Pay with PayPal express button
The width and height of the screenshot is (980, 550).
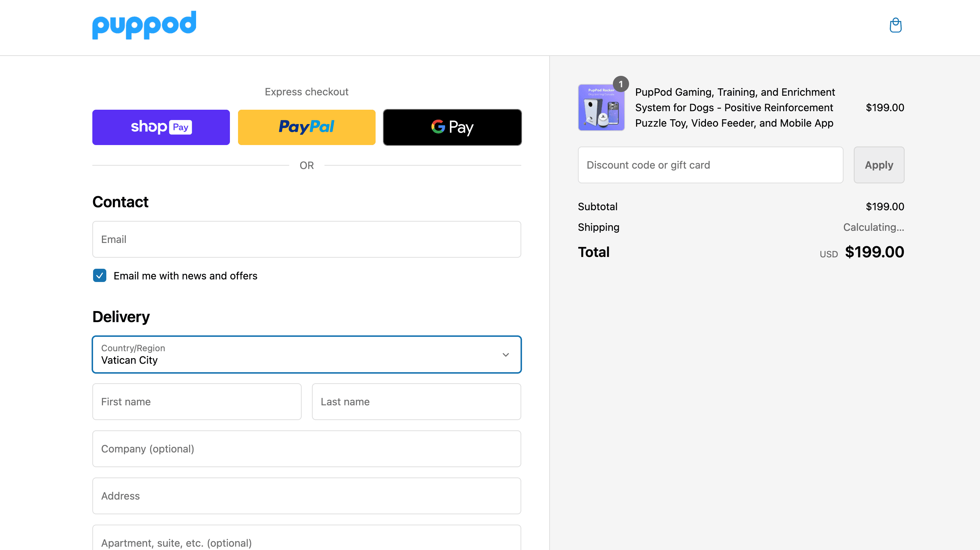(307, 127)
